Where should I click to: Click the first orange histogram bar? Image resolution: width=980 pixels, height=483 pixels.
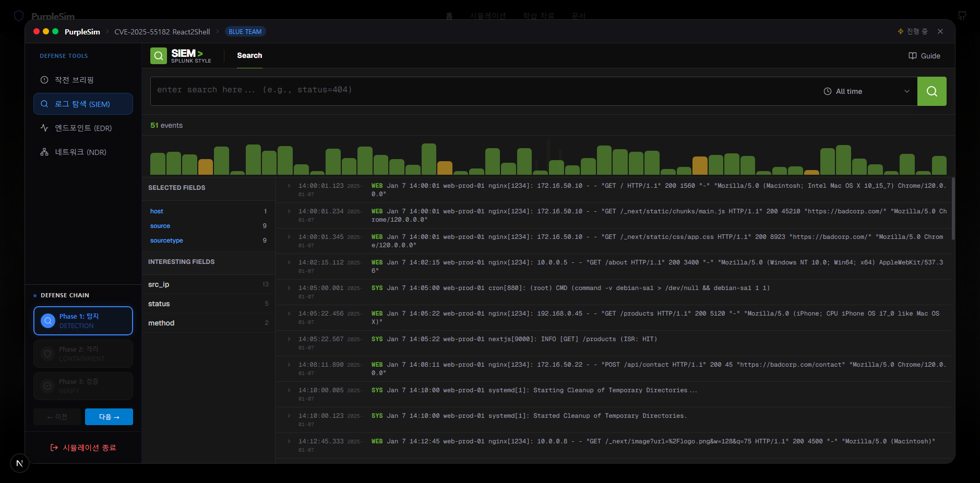(x=206, y=167)
